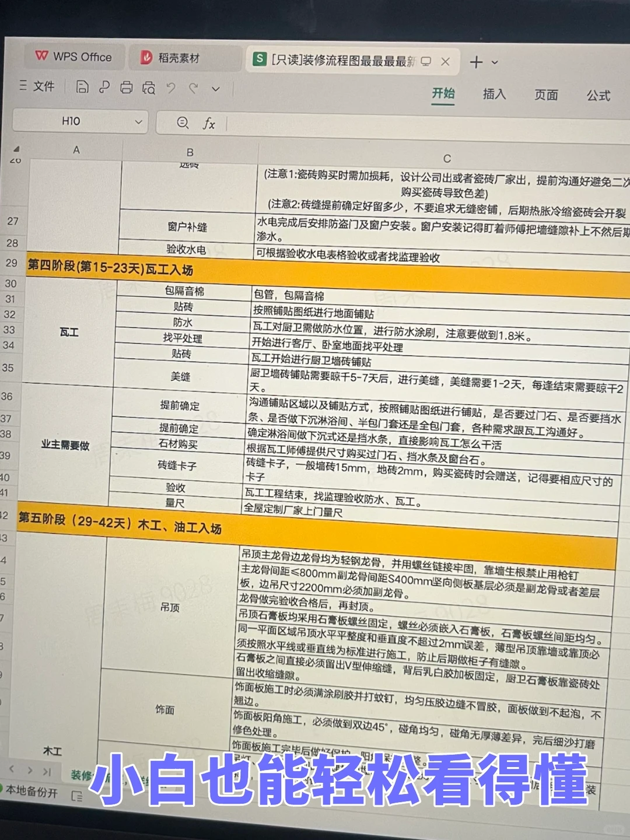Click the Redo icon

[193, 87]
